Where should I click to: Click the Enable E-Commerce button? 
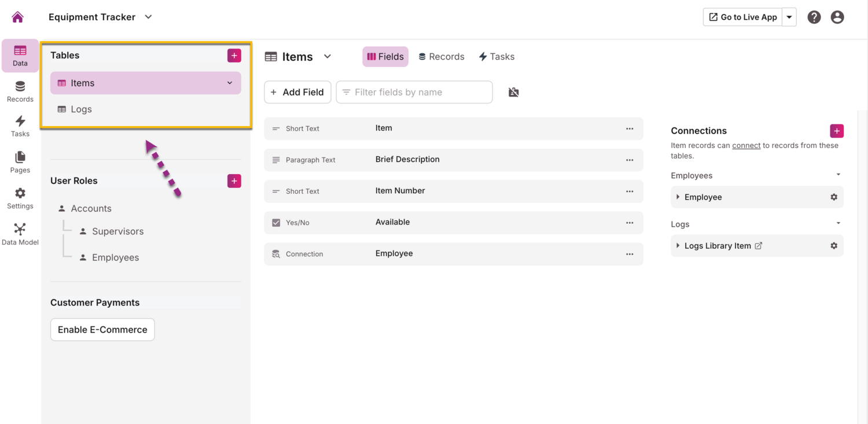(x=102, y=330)
